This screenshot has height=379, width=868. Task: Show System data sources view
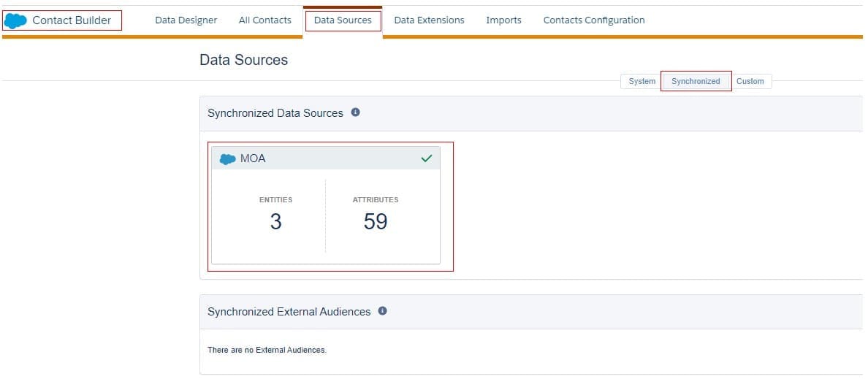coord(642,82)
